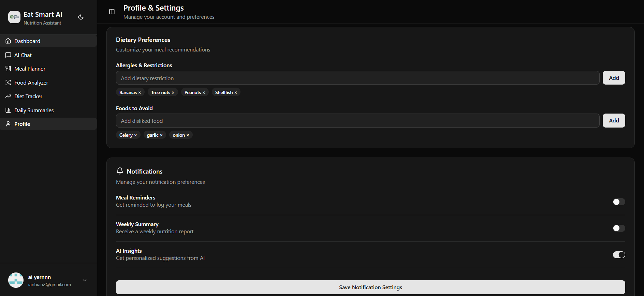This screenshot has height=296, width=644.
Task: View Daily Summaries
Action: pyautogui.click(x=48, y=110)
